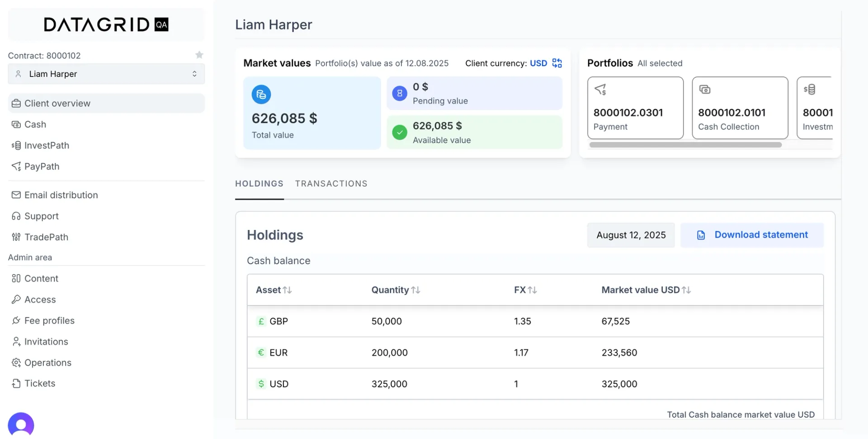Click the Client overview briefcase icon
Image resolution: width=868 pixels, height=439 pixels.
click(x=16, y=103)
